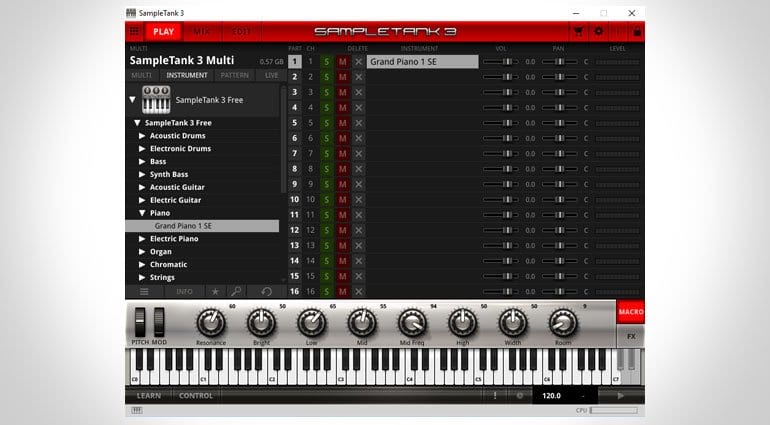The width and height of the screenshot is (770, 425).
Task: Click the Low macro knob
Action: [x=312, y=323]
